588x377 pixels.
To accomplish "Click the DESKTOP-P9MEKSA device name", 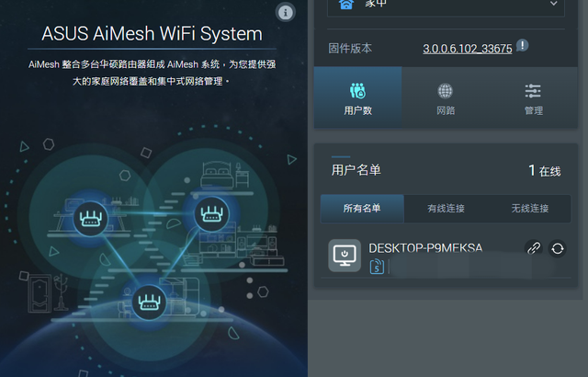I will click(x=425, y=248).
